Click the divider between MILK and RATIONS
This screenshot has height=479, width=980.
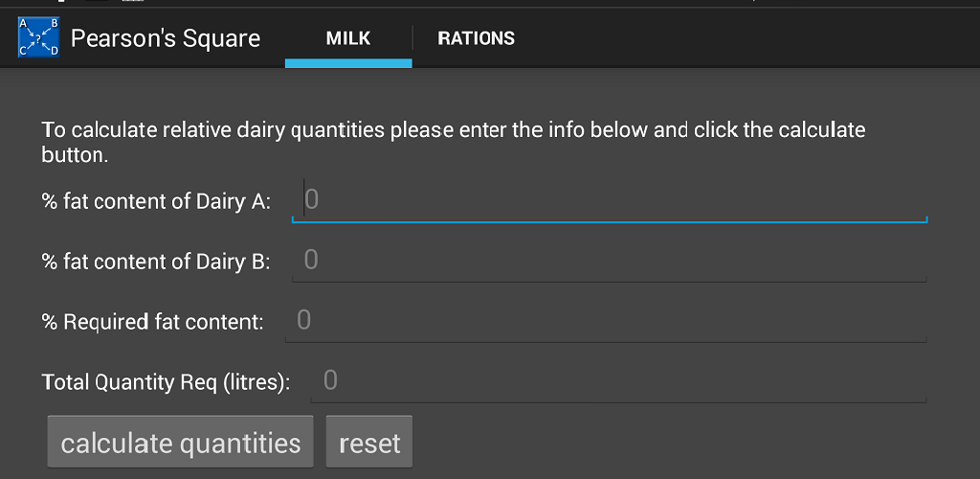tap(412, 38)
